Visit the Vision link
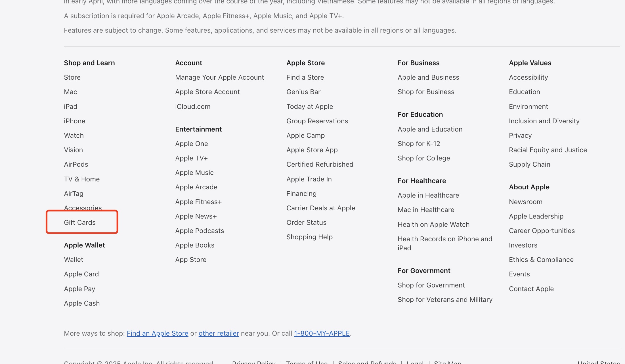This screenshot has height=364, width=625. (x=73, y=150)
